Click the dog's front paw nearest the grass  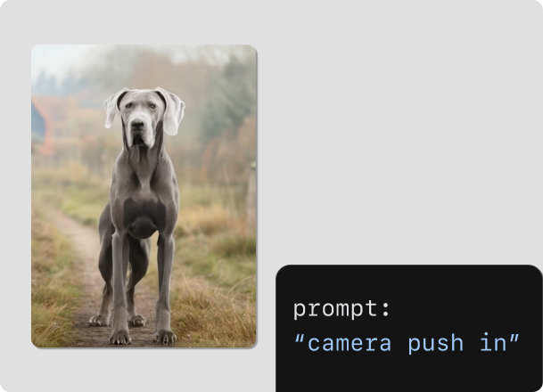tap(165, 337)
